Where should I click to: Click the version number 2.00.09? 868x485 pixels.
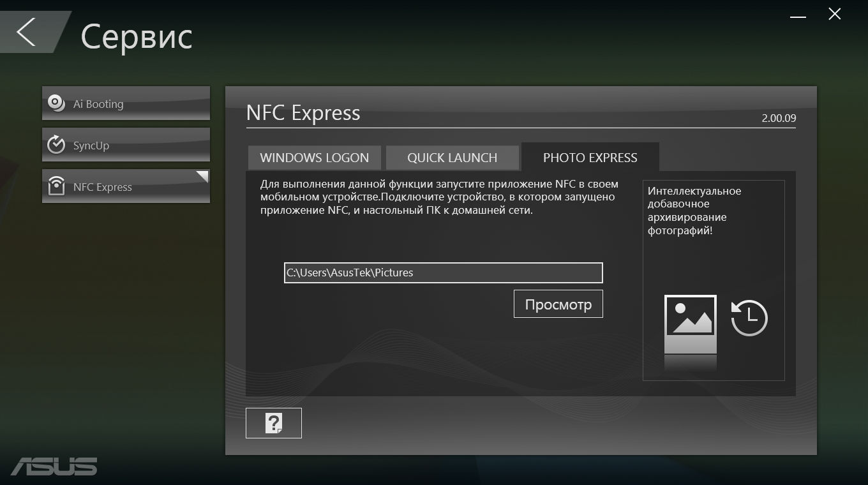pos(779,118)
